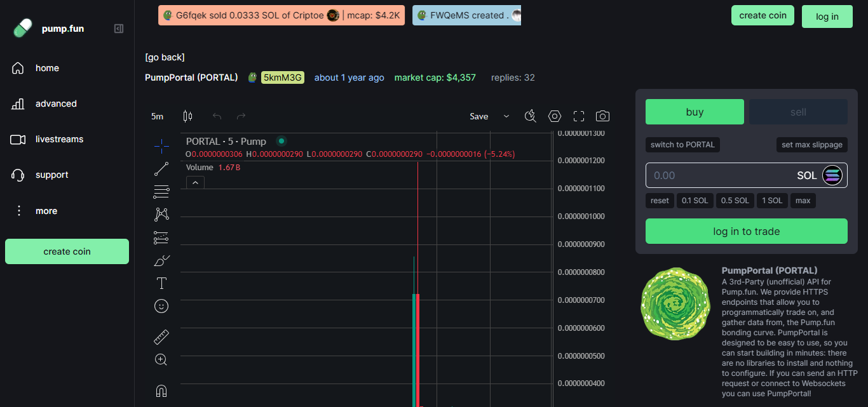This screenshot has width=868, height=407.
Task: Click the pump.fun pill logo
Action: coord(22,29)
